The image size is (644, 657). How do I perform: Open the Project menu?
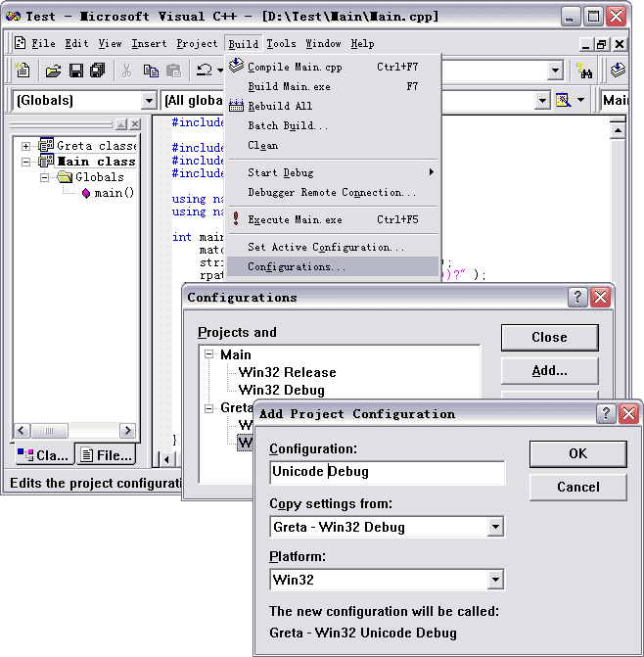tap(197, 43)
